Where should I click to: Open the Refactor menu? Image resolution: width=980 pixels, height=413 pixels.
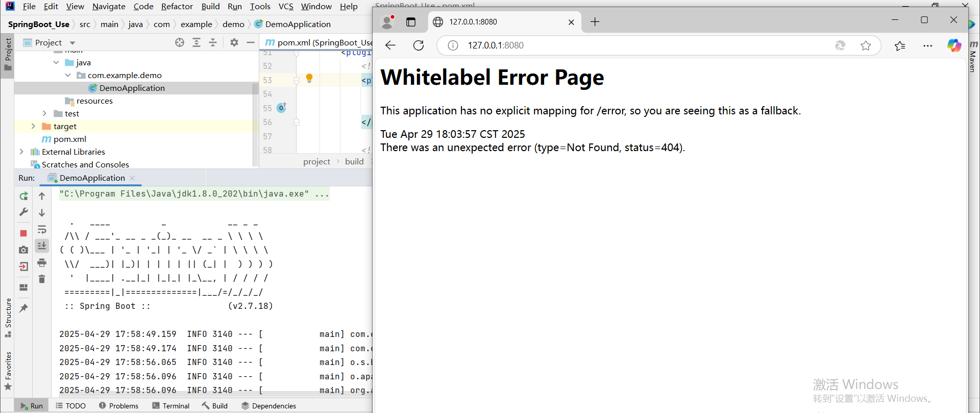coord(177,6)
